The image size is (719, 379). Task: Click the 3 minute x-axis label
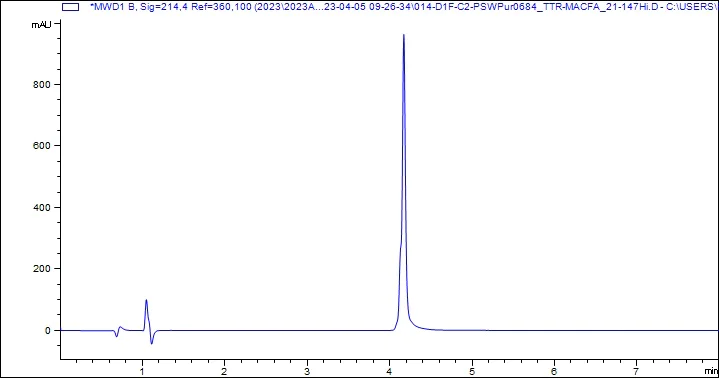pos(307,371)
